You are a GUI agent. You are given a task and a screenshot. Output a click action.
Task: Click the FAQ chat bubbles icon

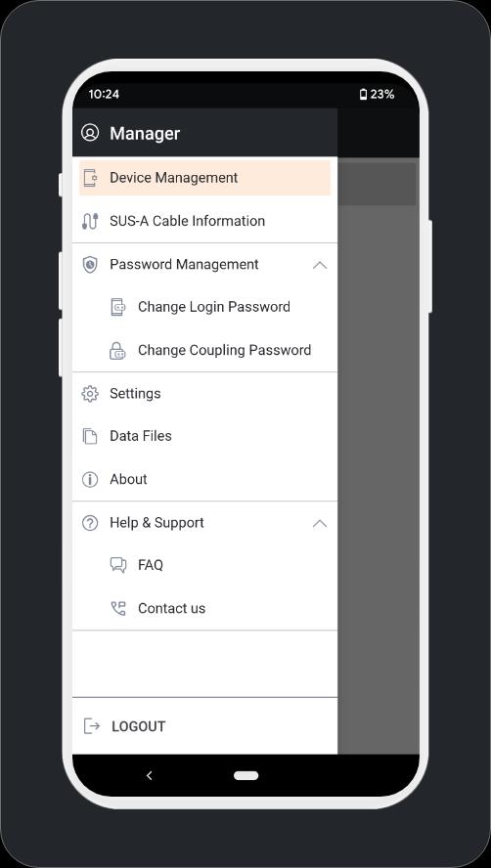pyautogui.click(x=118, y=565)
